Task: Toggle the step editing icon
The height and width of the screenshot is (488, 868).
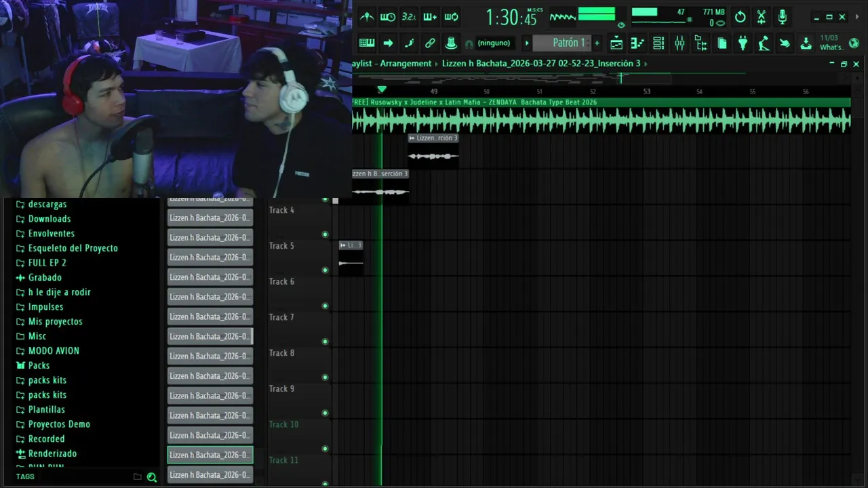Action: (409, 43)
